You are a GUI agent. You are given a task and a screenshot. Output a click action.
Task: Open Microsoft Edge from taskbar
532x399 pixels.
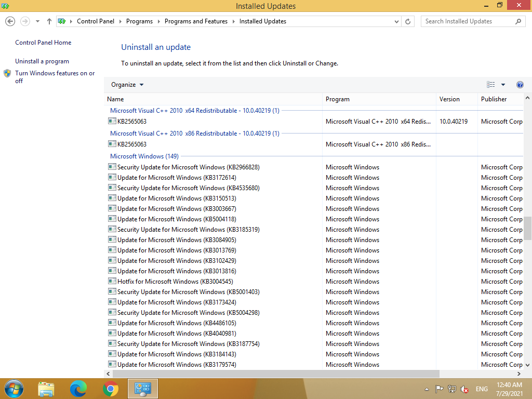click(x=78, y=388)
